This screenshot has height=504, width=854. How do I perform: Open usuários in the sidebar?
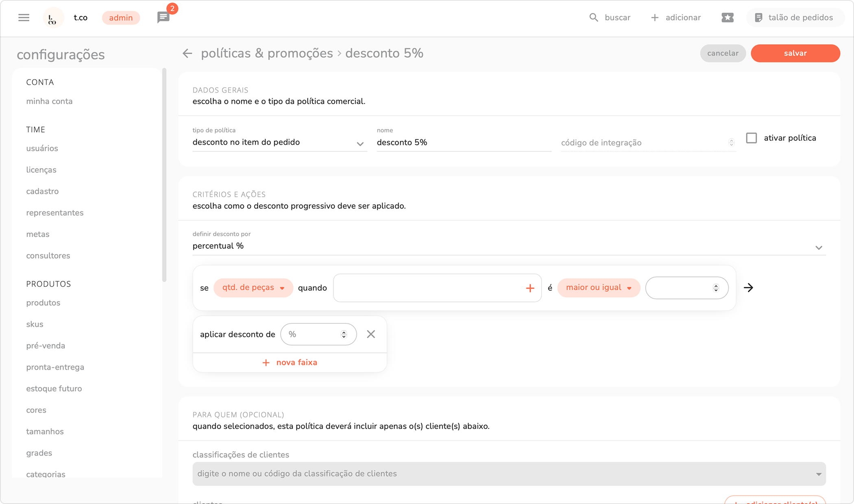(x=42, y=148)
